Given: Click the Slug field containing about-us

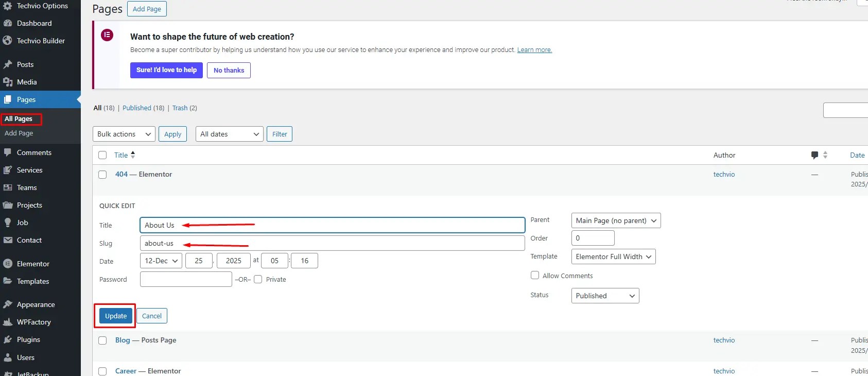Looking at the screenshot, I should coord(333,243).
